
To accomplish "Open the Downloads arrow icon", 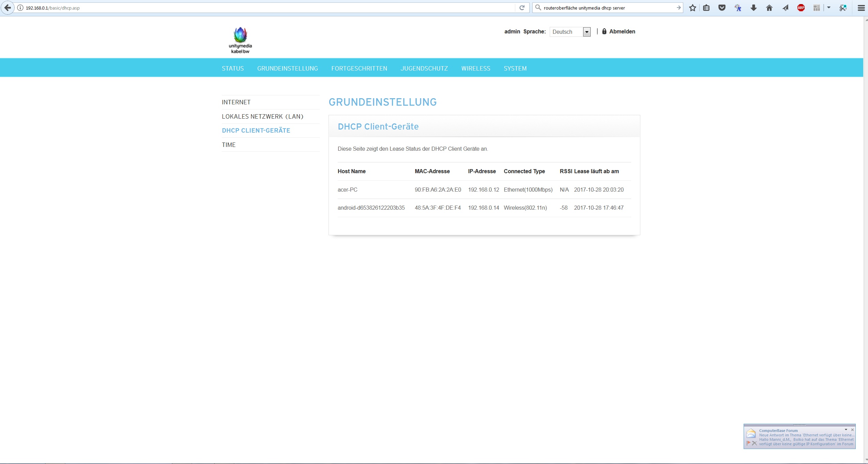I will 753,8.
